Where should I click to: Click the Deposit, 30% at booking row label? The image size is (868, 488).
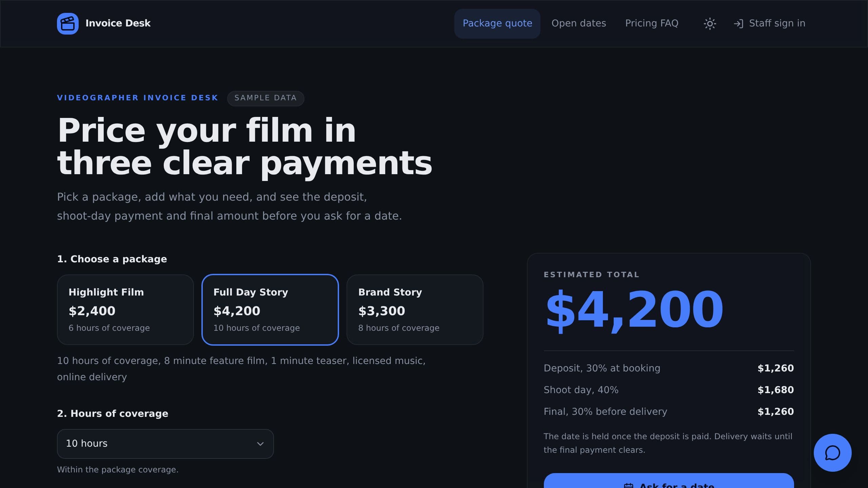602,368
